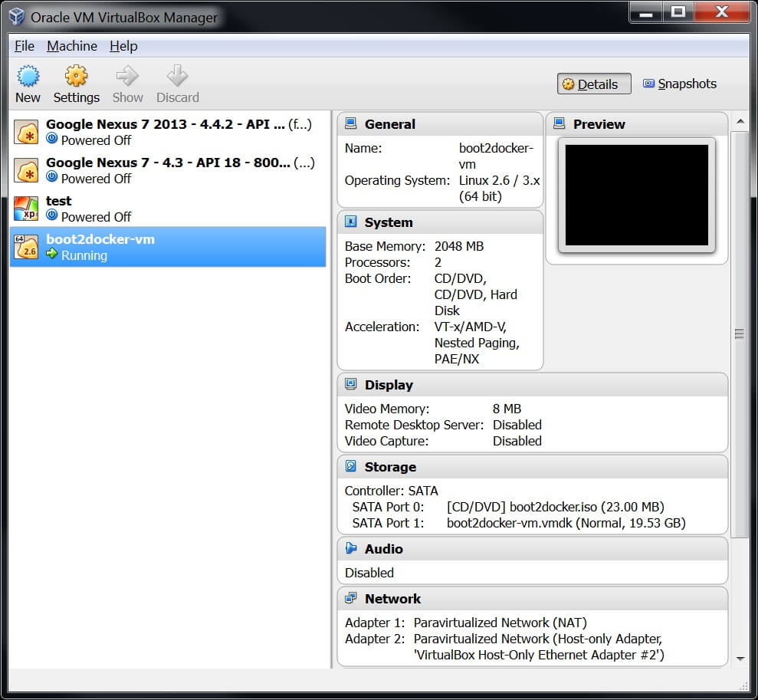
Task: Click the black VM preview thumbnail
Action: click(637, 195)
